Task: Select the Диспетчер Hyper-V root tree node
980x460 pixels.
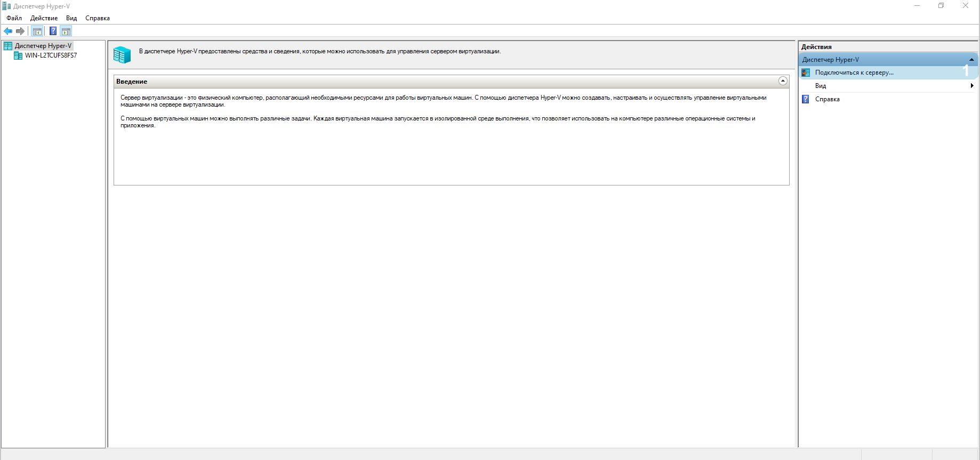Action: click(43, 46)
